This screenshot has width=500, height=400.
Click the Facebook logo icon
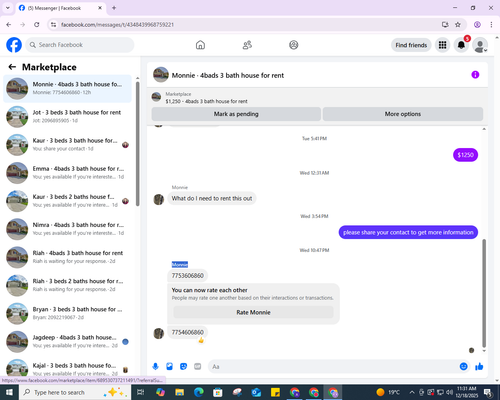pos(14,45)
